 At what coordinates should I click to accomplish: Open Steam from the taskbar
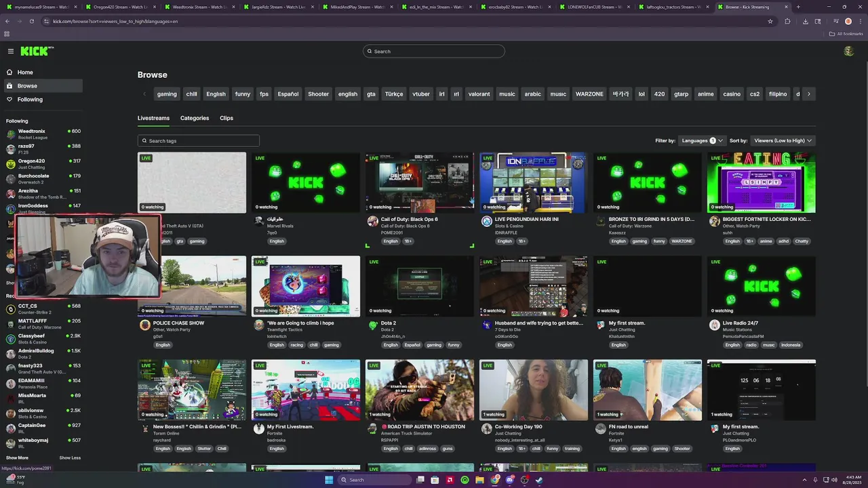[x=539, y=480]
